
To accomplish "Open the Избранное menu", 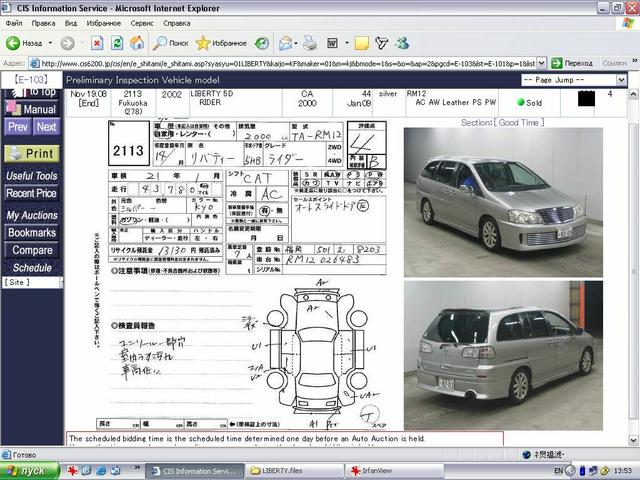I will [104, 23].
